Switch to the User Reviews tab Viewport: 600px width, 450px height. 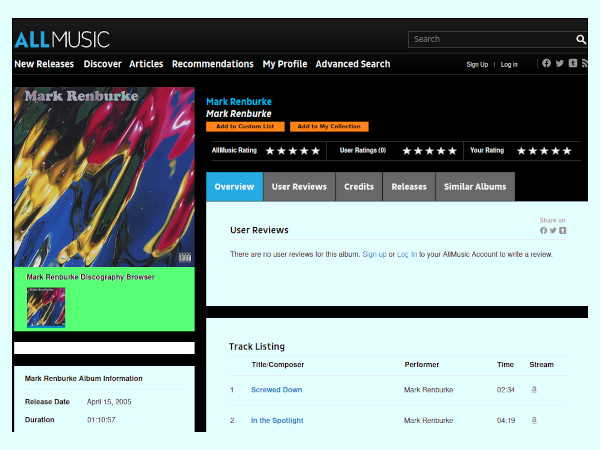pos(299,187)
